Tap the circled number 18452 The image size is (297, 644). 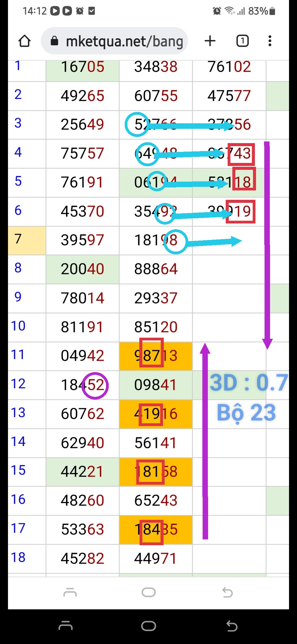tap(82, 385)
